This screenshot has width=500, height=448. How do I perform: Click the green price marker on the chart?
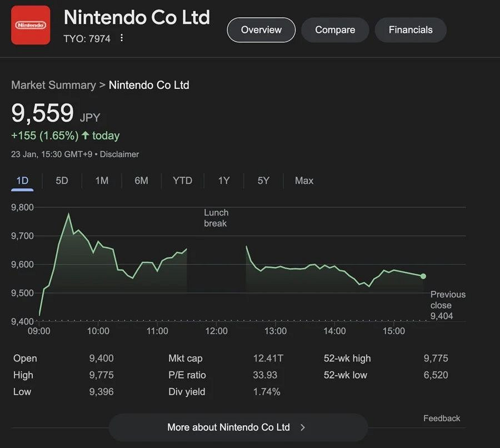pos(423,276)
